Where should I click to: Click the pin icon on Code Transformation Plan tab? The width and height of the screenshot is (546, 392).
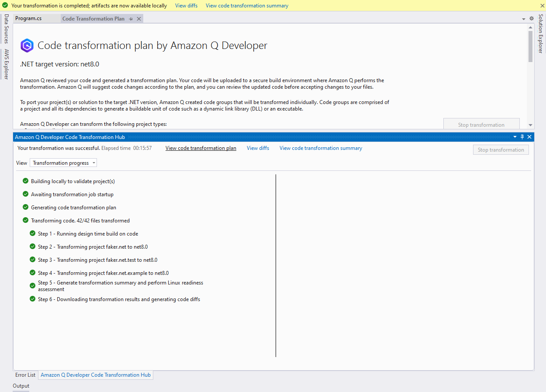[131, 19]
